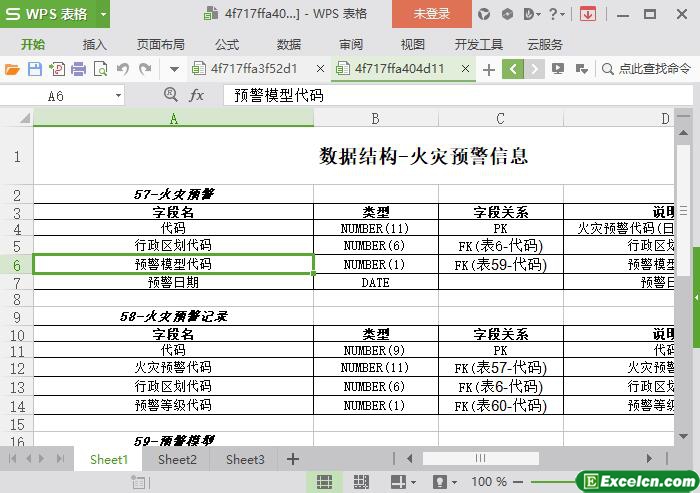
Task: Switch to page break preview in status bar
Action: pyautogui.click(x=361, y=482)
